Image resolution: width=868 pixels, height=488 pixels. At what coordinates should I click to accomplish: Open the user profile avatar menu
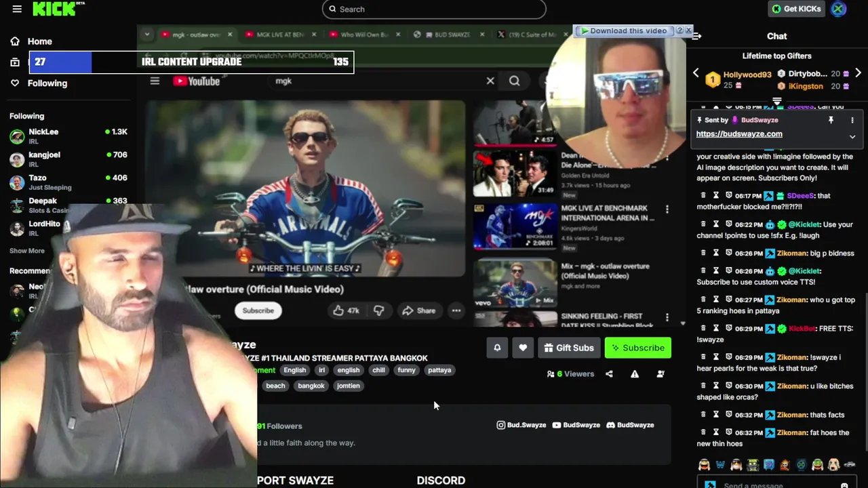point(839,9)
